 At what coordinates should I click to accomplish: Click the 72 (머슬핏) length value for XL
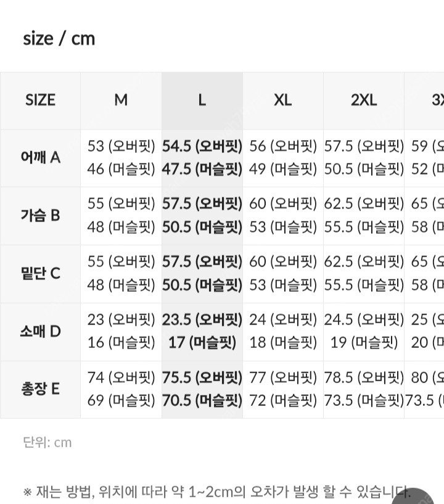[x=282, y=400]
